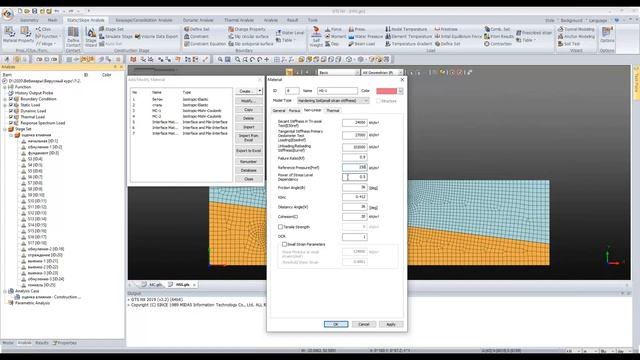The width and height of the screenshot is (640, 360).
Task: Open the Dynamic Analysis ribbon tab
Action: (x=198, y=20)
